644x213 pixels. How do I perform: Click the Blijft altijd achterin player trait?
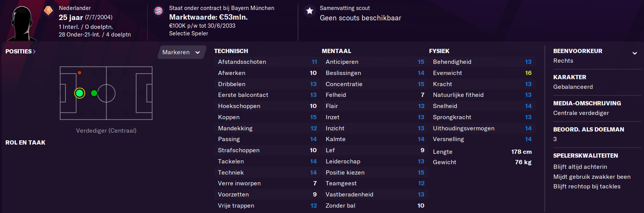coord(580,167)
